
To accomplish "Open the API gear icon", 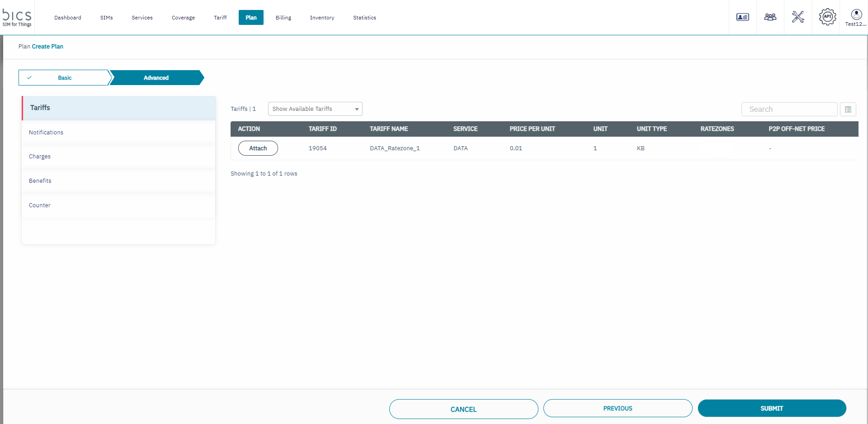I will click(827, 17).
